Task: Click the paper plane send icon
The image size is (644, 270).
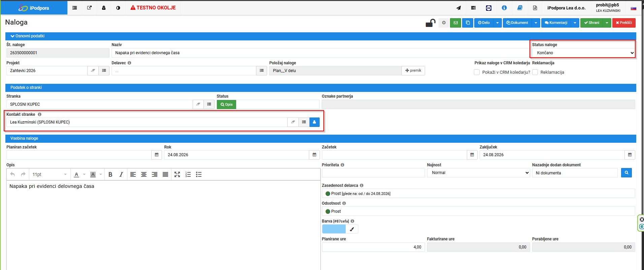Action: pyautogui.click(x=458, y=8)
